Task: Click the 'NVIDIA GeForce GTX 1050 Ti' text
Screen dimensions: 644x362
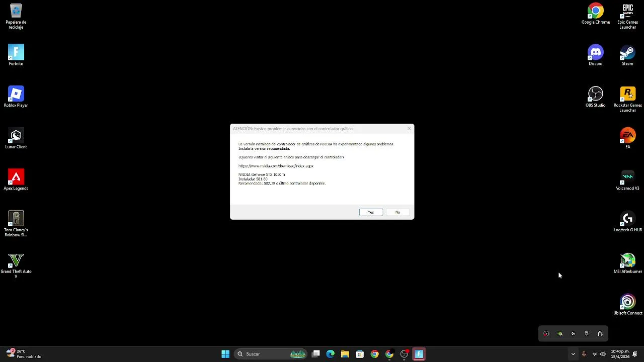Action: (262, 174)
